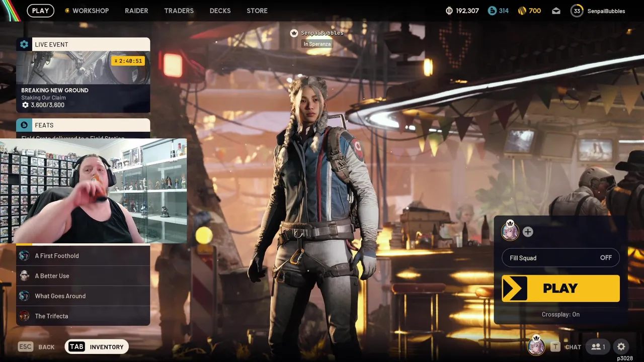This screenshot has width=644, height=362.
Task: Click the yellow PLAY button
Action: coord(560,288)
